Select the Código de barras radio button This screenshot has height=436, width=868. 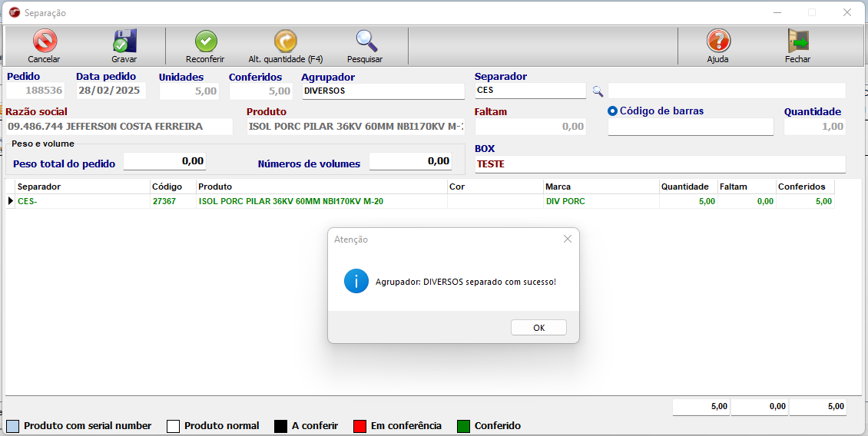click(613, 111)
